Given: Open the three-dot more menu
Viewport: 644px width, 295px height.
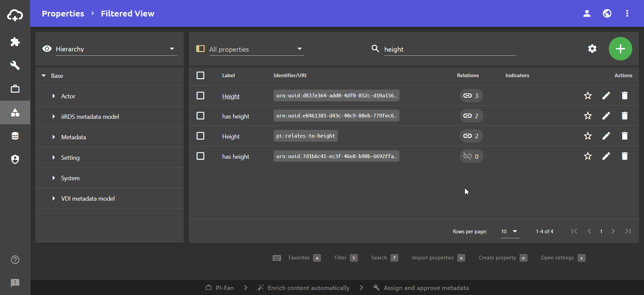Looking at the screenshot, I should point(627,13).
